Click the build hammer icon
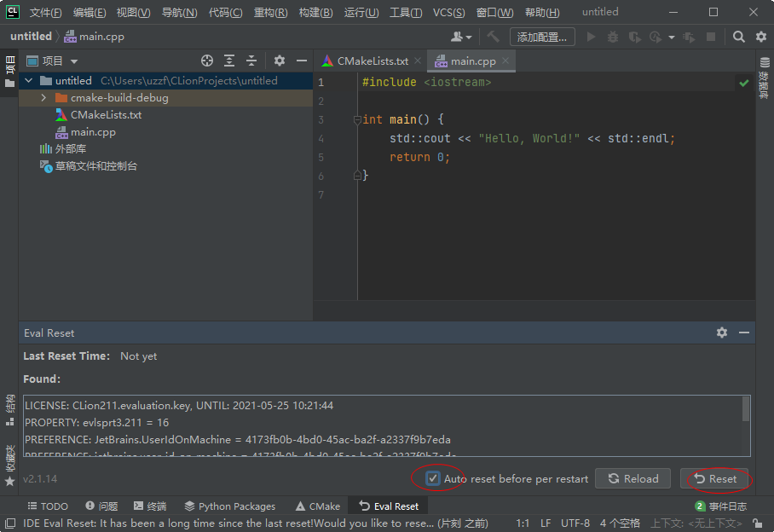The width and height of the screenshot is (774, 532). tap(493, 37)
